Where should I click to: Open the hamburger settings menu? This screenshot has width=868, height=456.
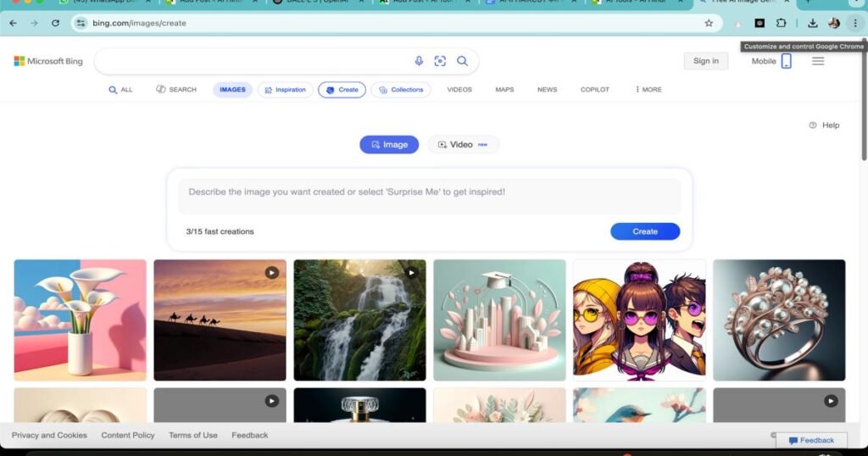(x=818, y=61)
